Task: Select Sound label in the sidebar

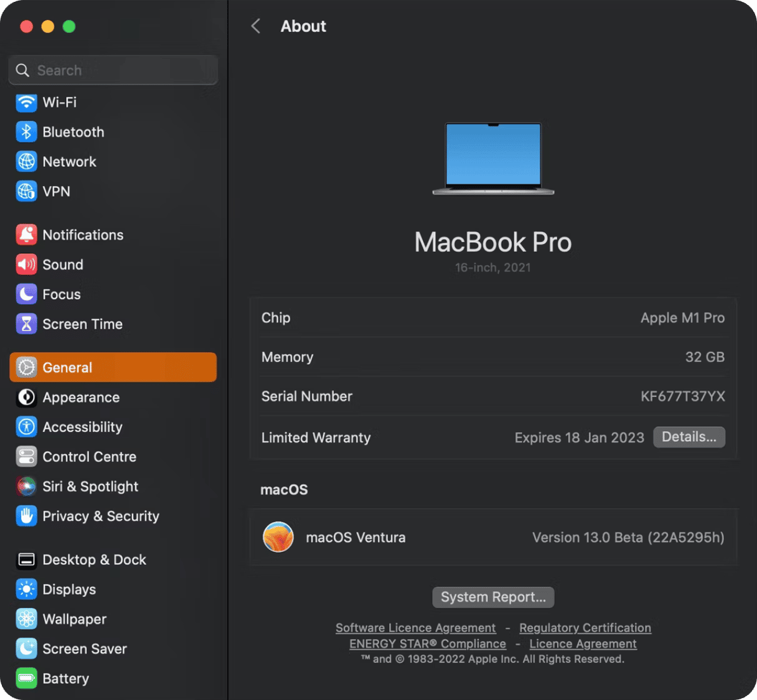Action: pyautogui.click(x=63, y=264)
